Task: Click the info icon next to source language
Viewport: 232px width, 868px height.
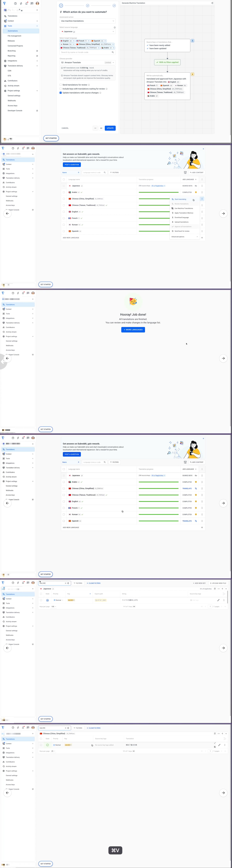Action: point(115,28)
